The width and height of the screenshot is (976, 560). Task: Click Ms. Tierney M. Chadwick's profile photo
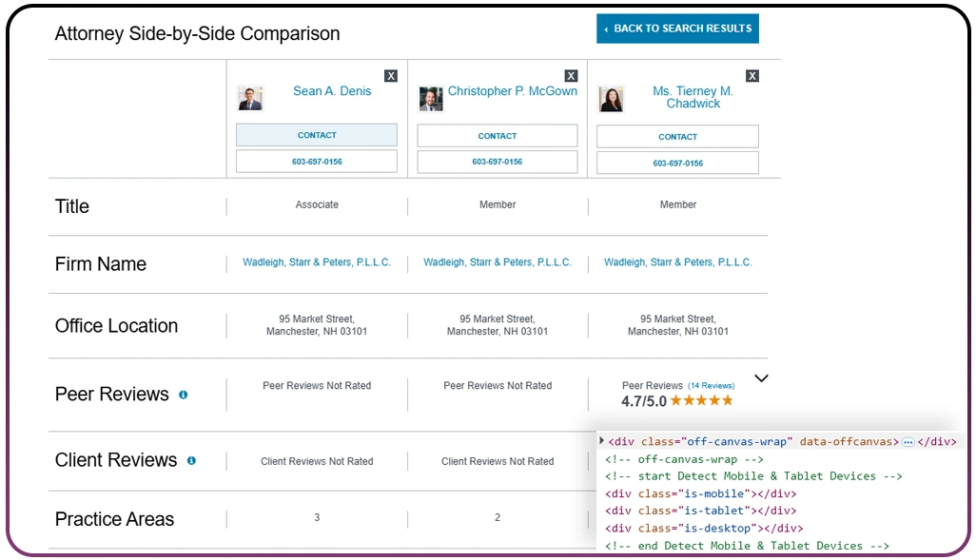(x=612, y=99)
